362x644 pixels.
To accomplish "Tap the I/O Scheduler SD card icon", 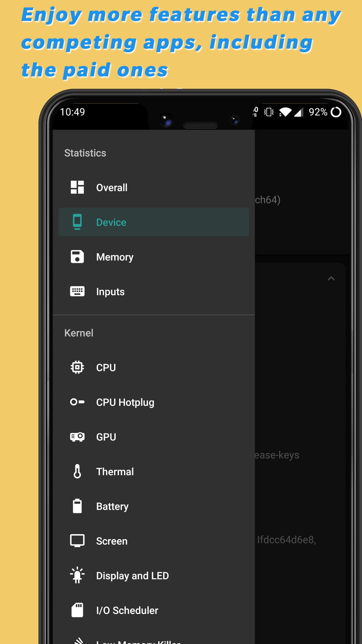I will pyautogui.click(x=77, y=610).
